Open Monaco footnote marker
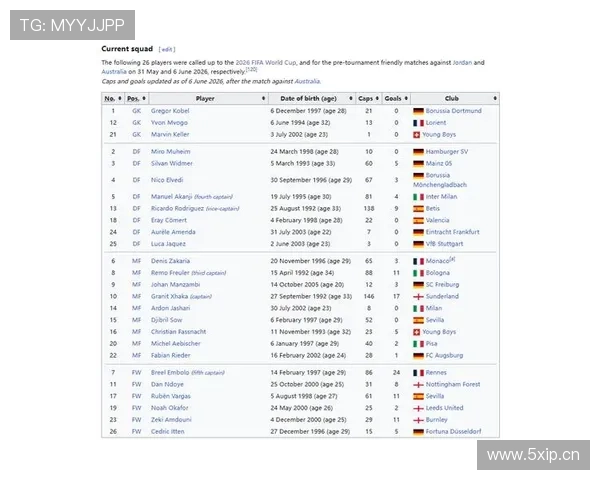Screen dimensions: 600x480 (x=452, y=259)
